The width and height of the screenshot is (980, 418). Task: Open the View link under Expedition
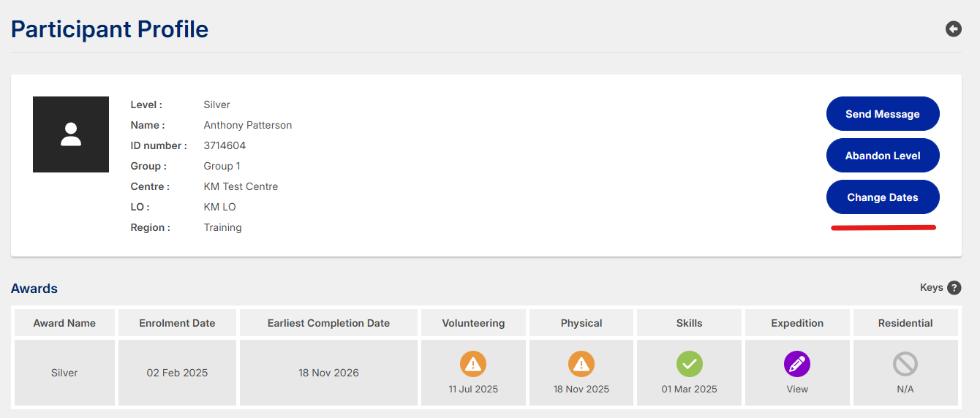pyautogui.click(x=797, y=389)
